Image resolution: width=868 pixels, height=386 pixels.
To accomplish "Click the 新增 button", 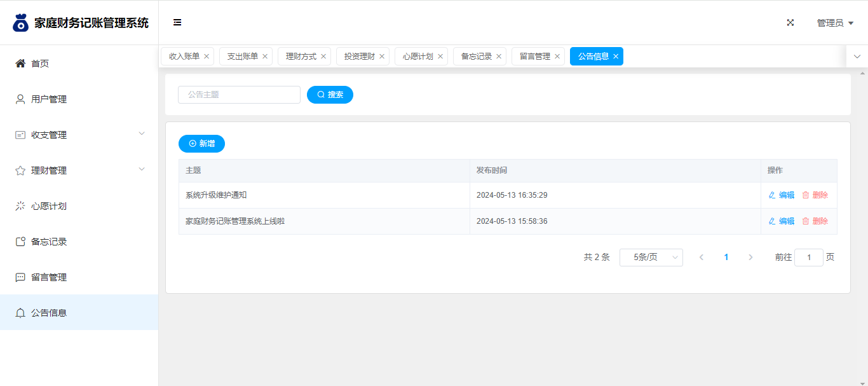I will point(201,144).
